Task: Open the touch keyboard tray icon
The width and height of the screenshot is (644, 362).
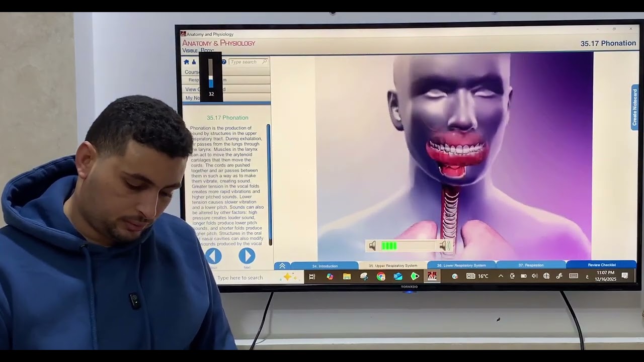Action: coord(574,276)
